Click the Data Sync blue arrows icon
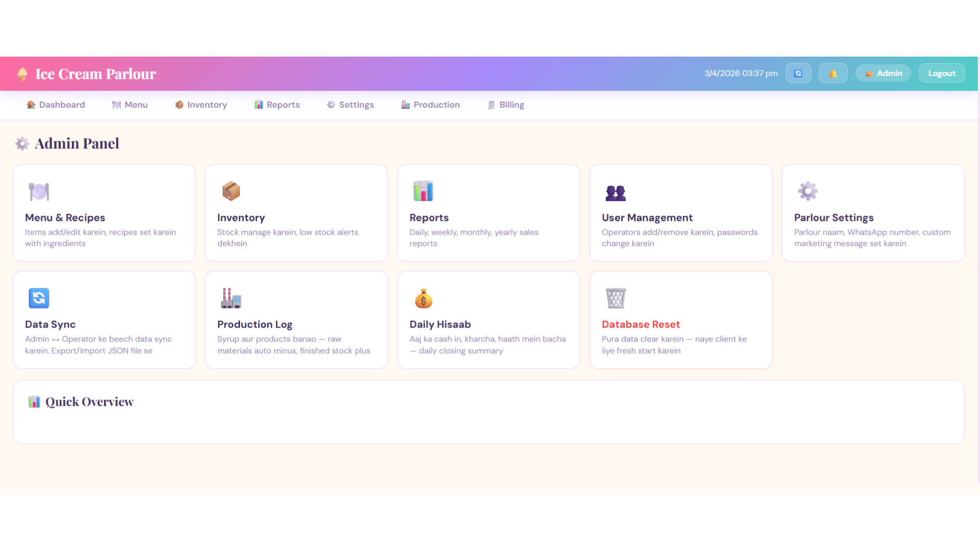Image resolution: width=980 pixels, height=551 pixels. (x=39, y=298)
